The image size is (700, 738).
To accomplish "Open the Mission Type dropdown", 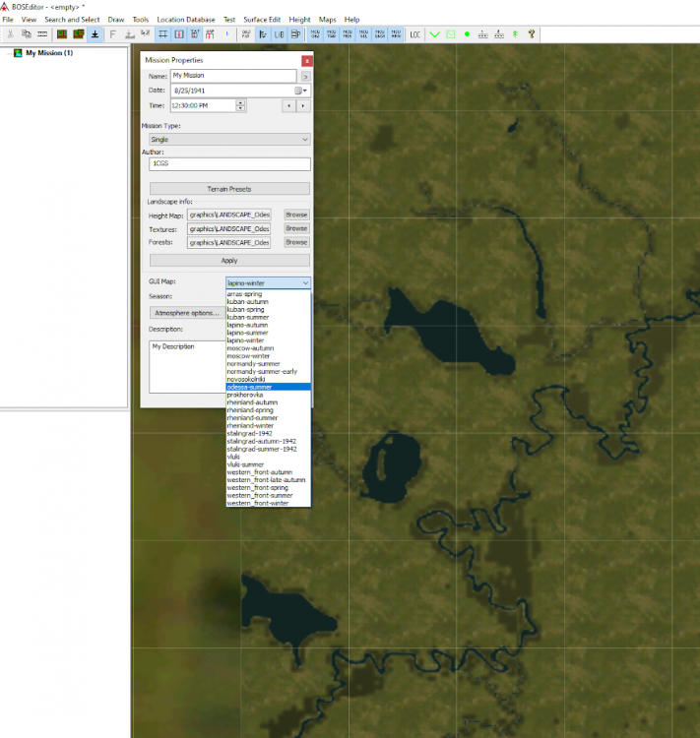I will [229, 140].
